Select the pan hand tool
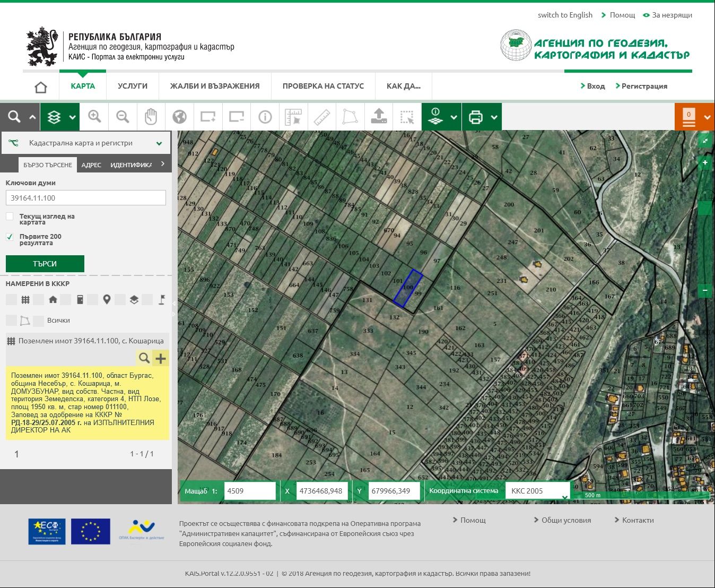Screen dimensions: 715x588 (151, 117)
